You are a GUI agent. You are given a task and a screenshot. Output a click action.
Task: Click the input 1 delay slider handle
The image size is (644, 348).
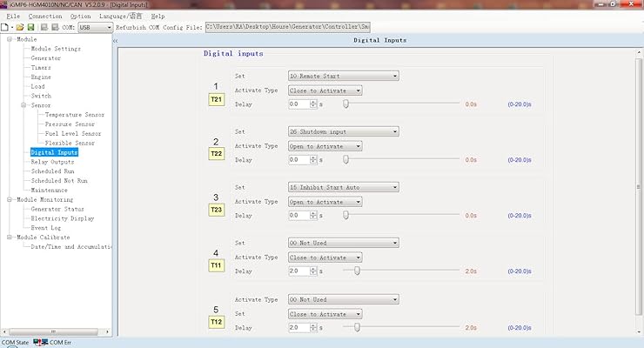tap(345, 104)
